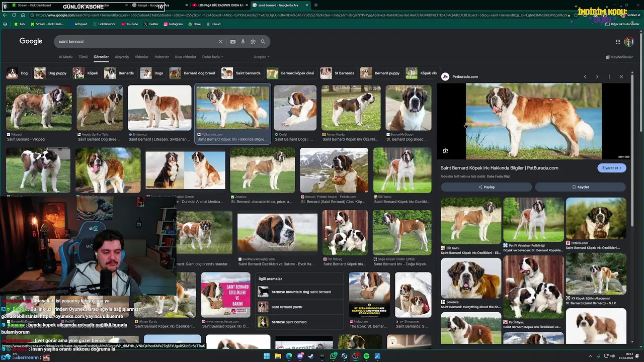This screenshot has width=644, height=362.
Task: Go back with the browser back arrow
Action: click(x=6, y=15)
